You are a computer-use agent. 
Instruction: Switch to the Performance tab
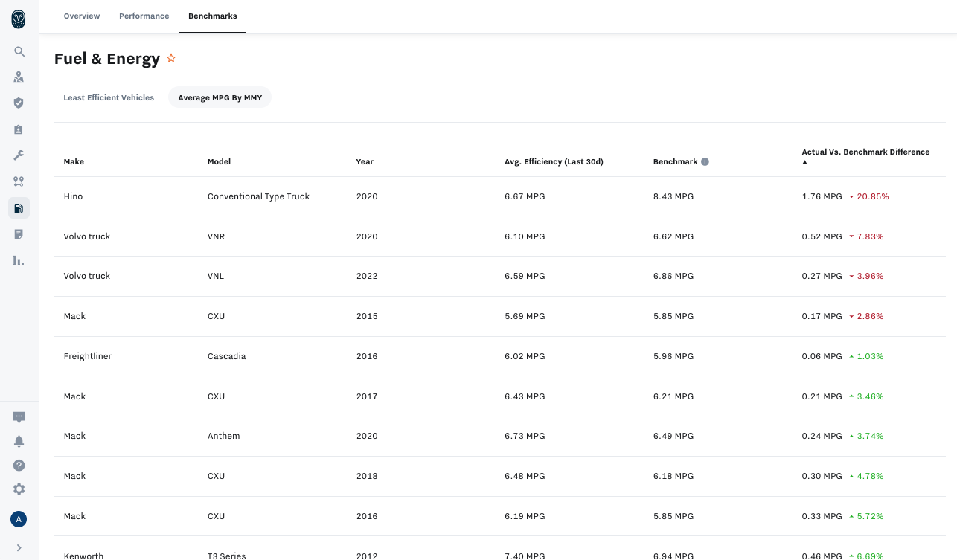[x=144, y=16]
